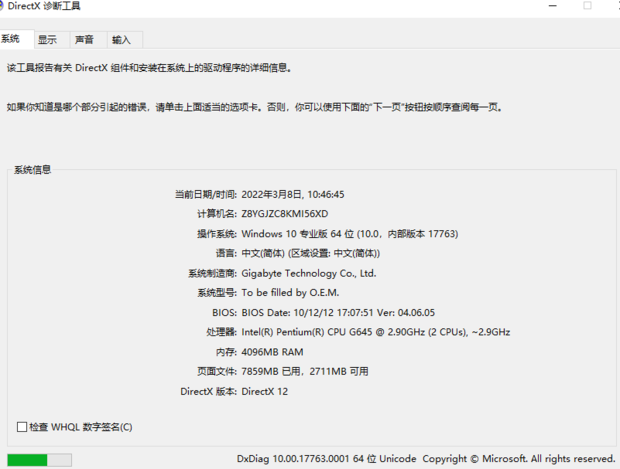This screenshot has height=469, width=620.
Task: Click the Intel Pentium G645 processor text
Action: [376, 332]
